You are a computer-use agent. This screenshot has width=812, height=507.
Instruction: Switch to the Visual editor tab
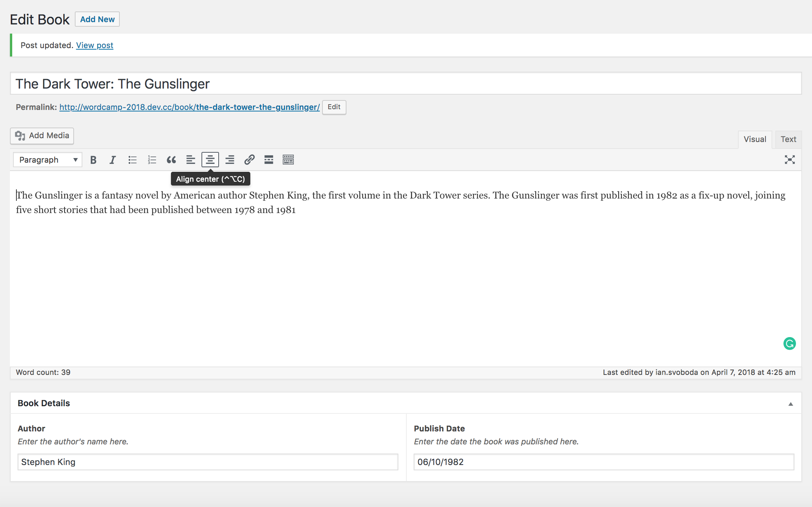pos(754,139)
